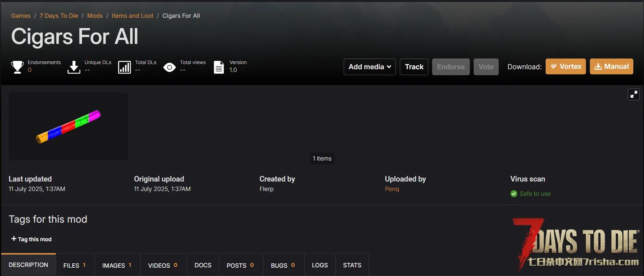Image resolution: width=644 pixels, height=276 pixels.
Task: Switch to the FILES tab
Action: (x=75, y=265)
